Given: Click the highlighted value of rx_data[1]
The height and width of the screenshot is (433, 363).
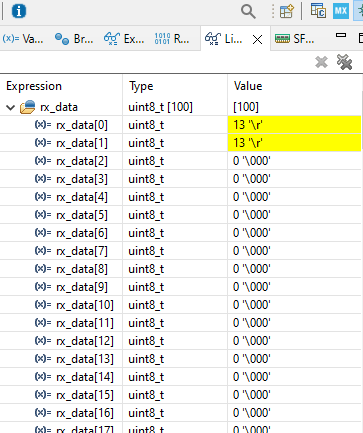Looking at the screenshot, I should (x=294, y=143).
